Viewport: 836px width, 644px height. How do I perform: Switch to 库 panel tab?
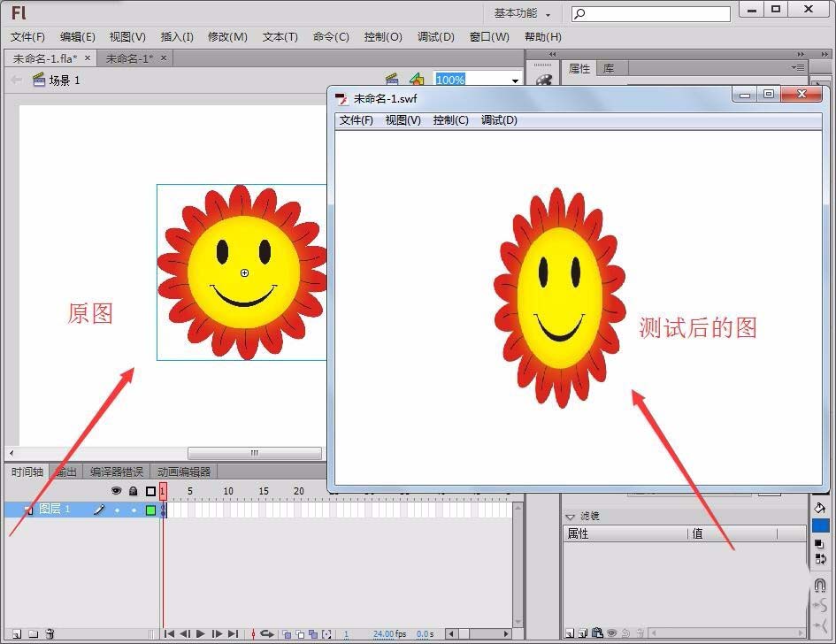[609, 69]
